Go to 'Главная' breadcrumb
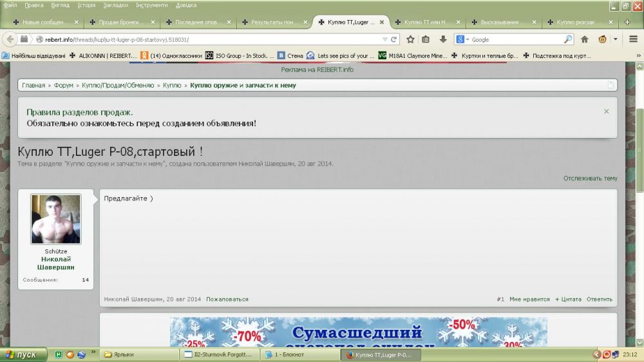The height and width of the screenshot is (362, 644). [33, 85]
